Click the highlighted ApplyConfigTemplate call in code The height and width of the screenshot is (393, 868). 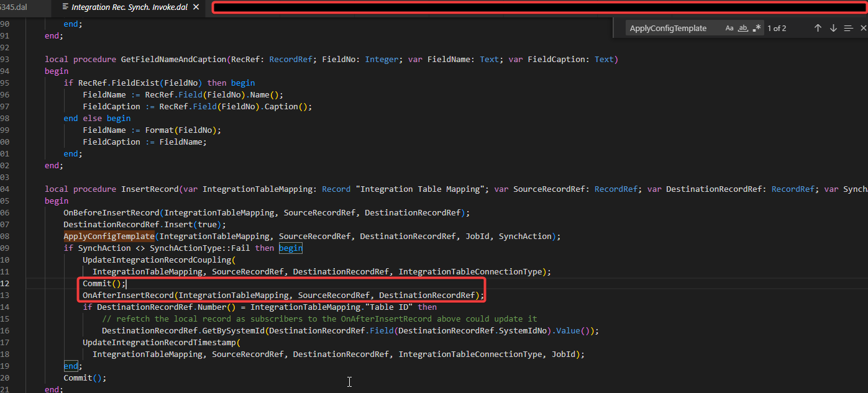[x=109, y=236]
